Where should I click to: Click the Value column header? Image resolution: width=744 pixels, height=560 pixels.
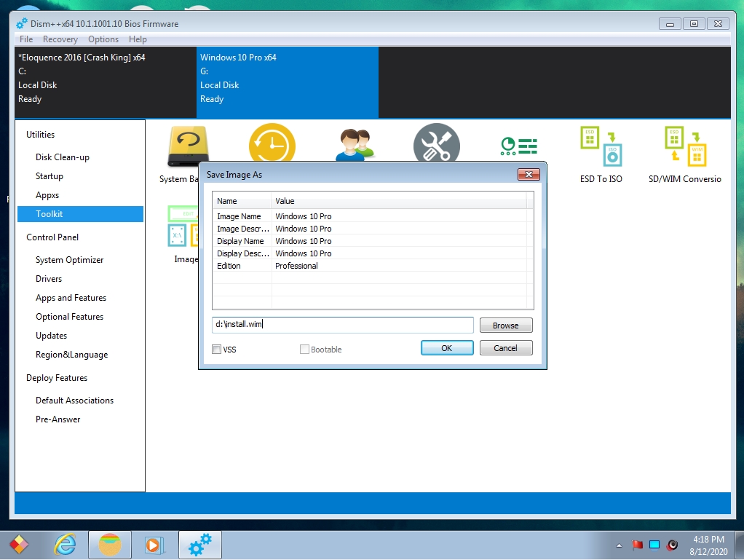399,201
